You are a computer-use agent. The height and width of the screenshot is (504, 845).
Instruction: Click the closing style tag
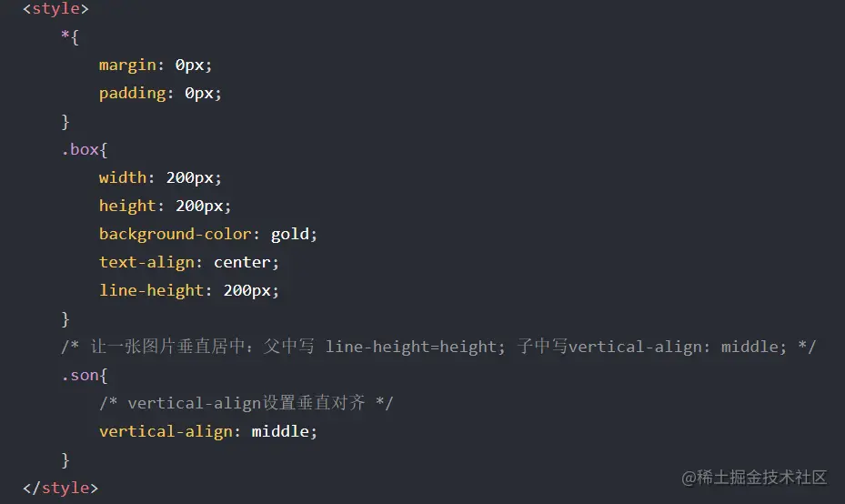60,488
